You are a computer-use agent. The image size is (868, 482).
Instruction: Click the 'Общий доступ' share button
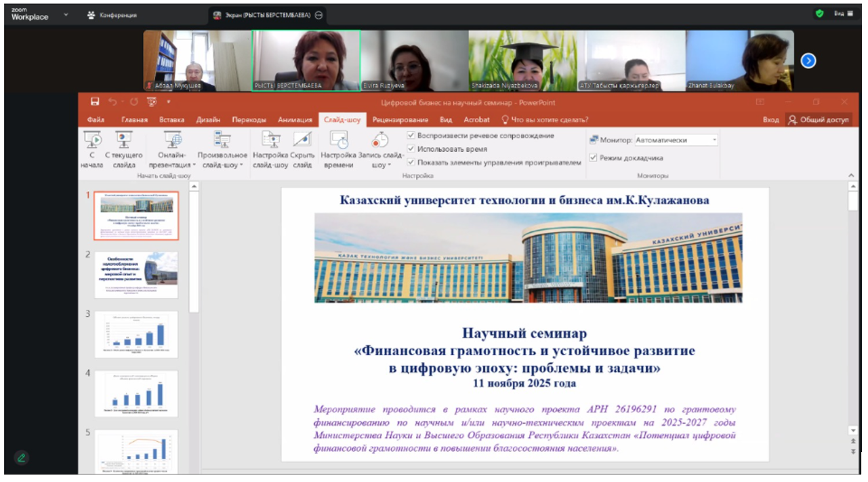[x=821, y=119]
